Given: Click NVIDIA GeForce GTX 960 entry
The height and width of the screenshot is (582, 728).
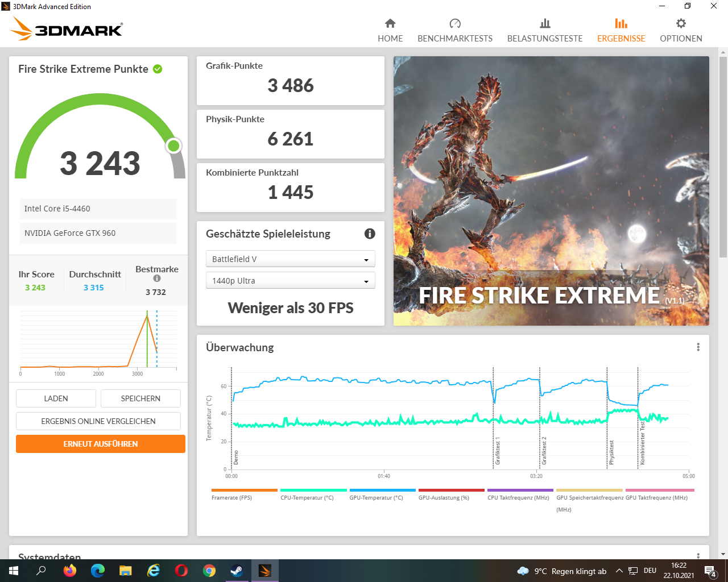Looking at the screenshot, I should click(98, 233).
